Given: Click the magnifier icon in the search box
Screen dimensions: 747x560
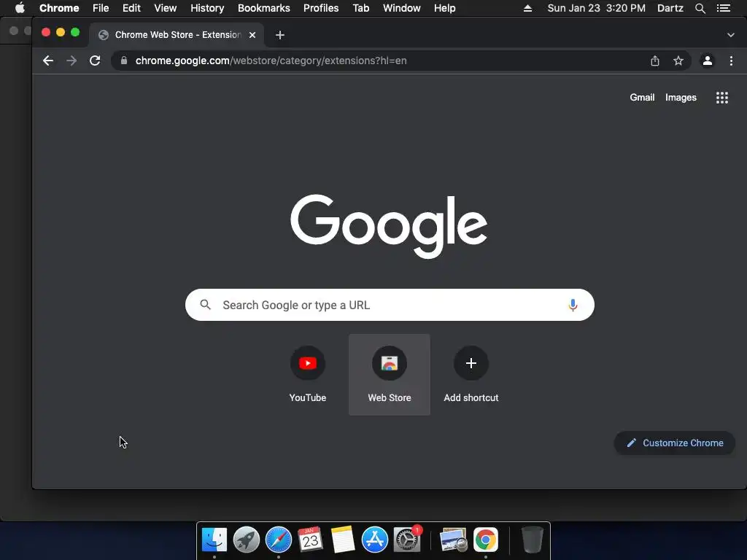Looking at the screenshot, I should 205,304.
